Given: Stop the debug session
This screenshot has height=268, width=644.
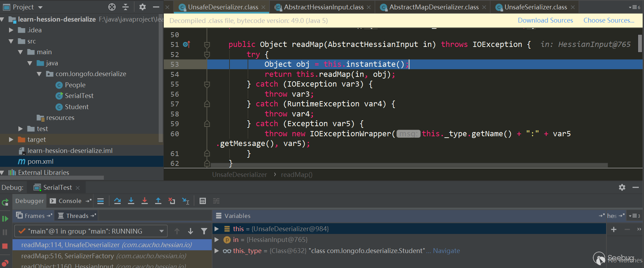Looking at the screenshot, I should point(5,246).
